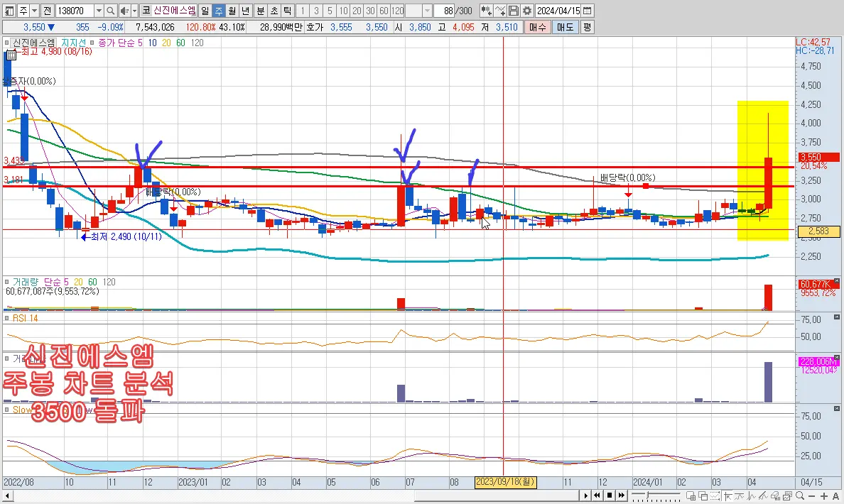844x504 pixels.
Task: Toggle 거래량 volume panel box
Action: click(x=6, y=282)
